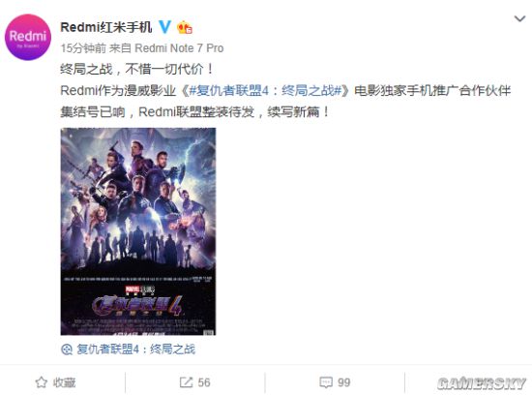
Task: Click the star favorite icon
Action: coord(41,382)
